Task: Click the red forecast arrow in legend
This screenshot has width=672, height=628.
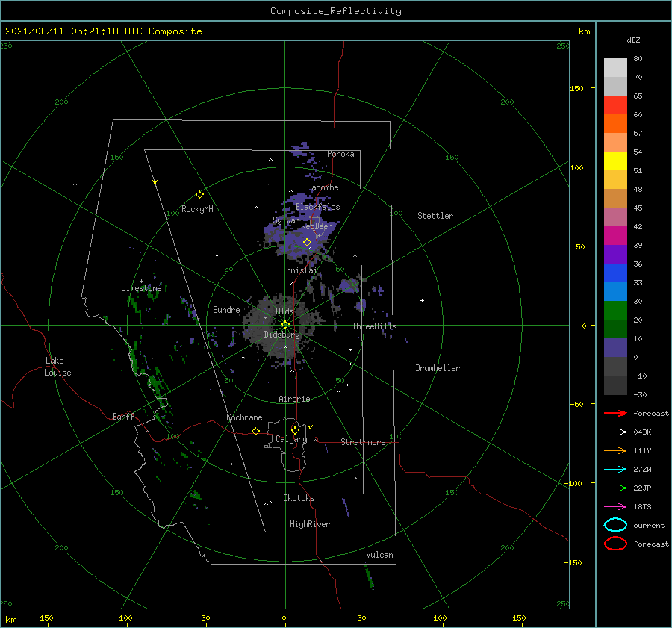Action: click(x=615, y=413)
